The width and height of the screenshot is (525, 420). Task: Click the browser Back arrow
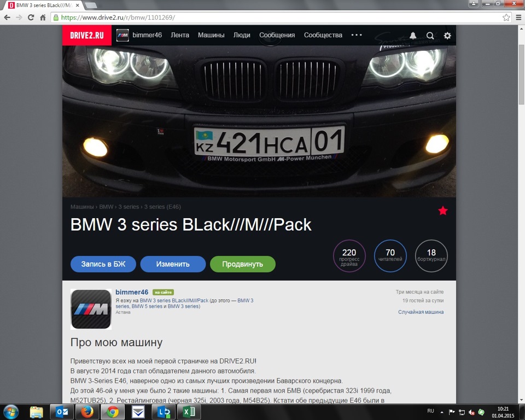tap(7, 17)
